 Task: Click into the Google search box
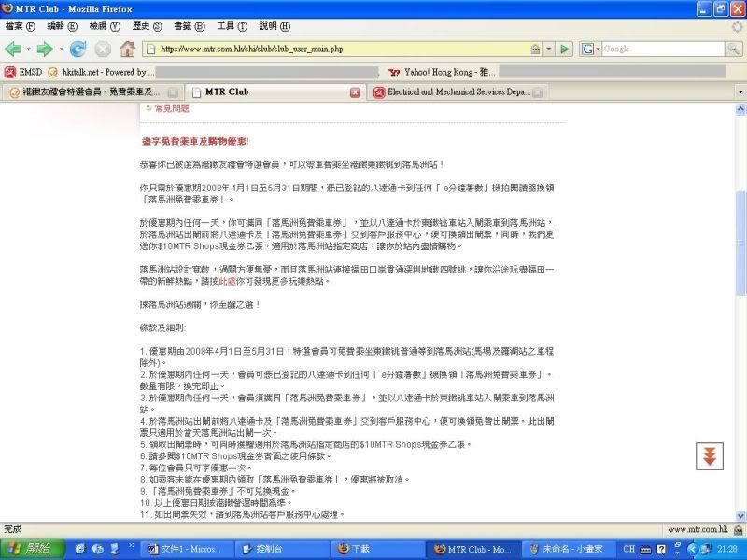click(x=663, y=49)
